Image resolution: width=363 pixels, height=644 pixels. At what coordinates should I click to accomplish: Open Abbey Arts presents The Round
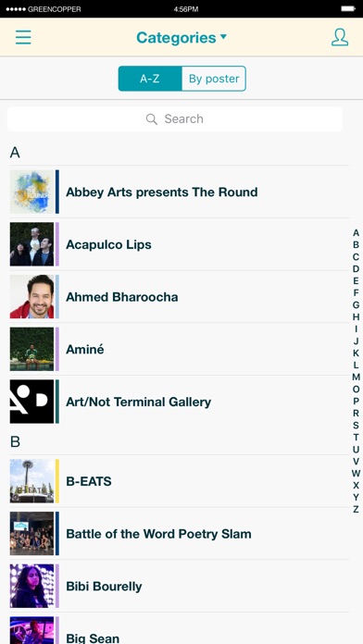(x=180, y=192)
